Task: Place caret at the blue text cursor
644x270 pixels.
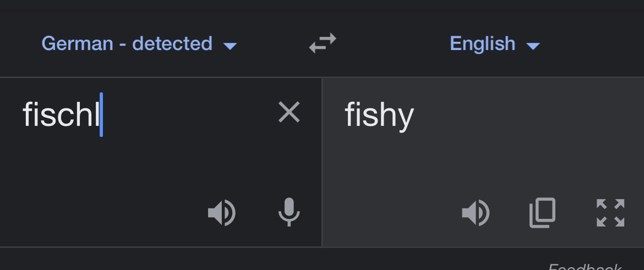Action: pos(101,115)
